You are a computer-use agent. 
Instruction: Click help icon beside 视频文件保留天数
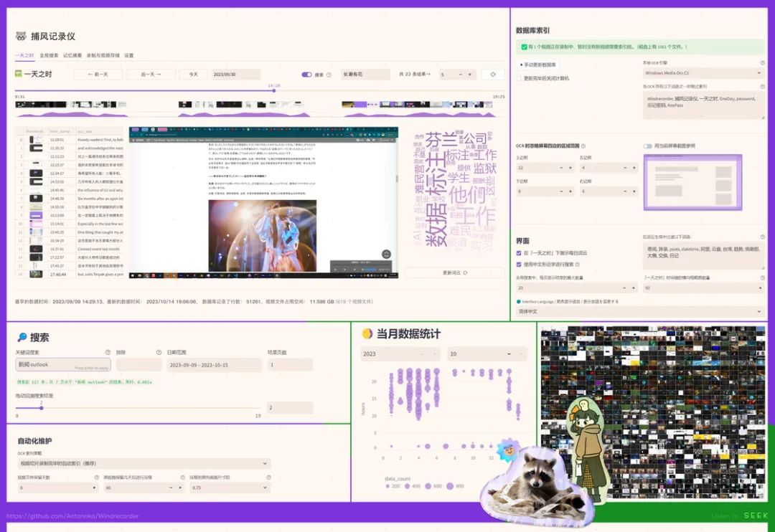(x=97, y=478)
